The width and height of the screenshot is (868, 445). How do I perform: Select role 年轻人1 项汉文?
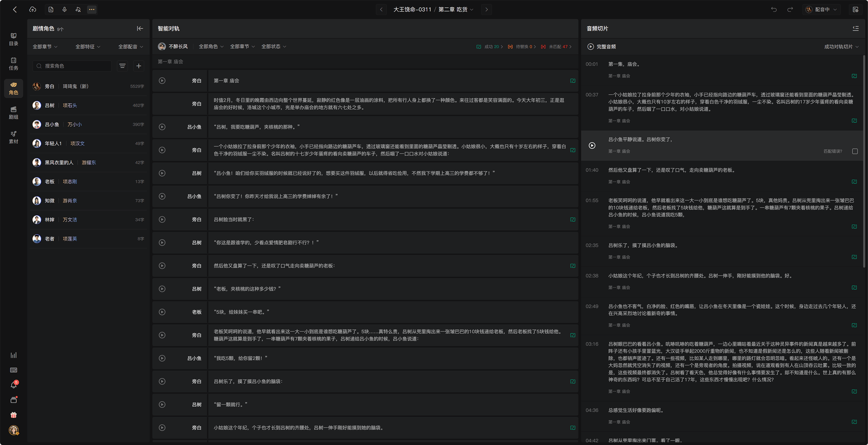tap(88, 144)
